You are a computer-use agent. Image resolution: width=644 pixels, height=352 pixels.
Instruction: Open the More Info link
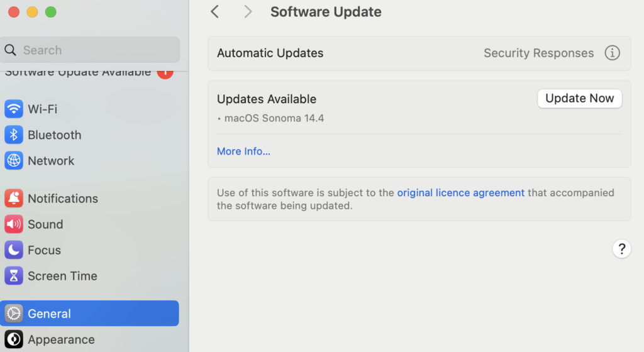point(243,151)
